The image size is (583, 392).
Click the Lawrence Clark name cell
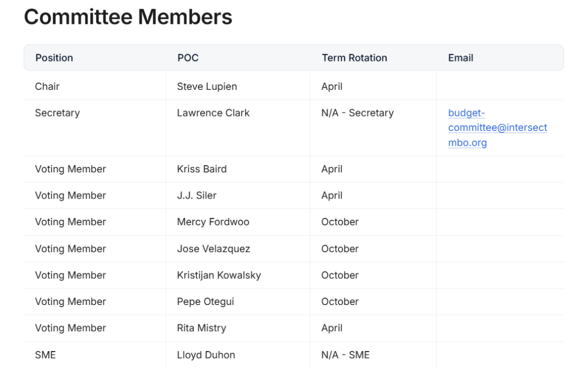point(213,113)
